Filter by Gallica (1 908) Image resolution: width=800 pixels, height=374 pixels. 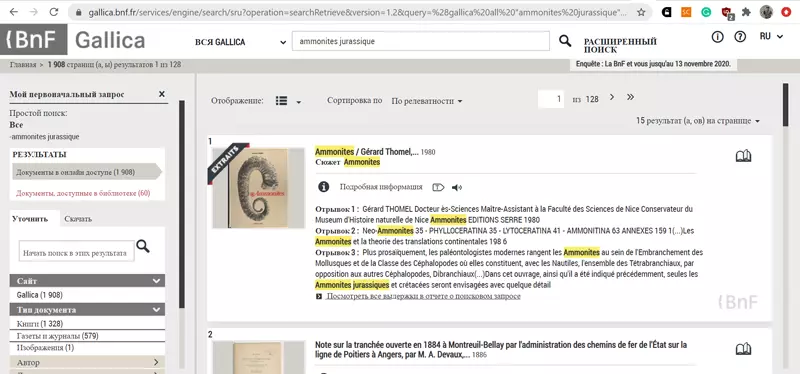39,295
